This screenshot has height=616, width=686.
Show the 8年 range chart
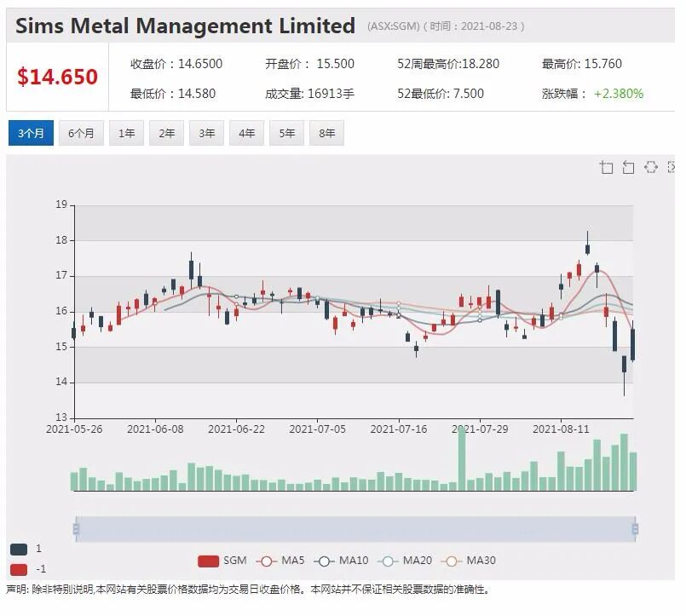[x=327, y=133]
